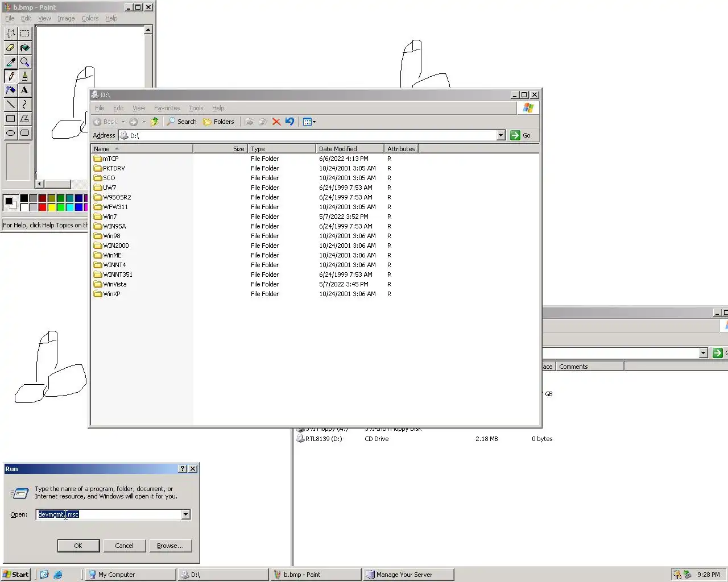Pick the yellow color swatch in Paint palette
728x582 pixels.
(51, 207)
